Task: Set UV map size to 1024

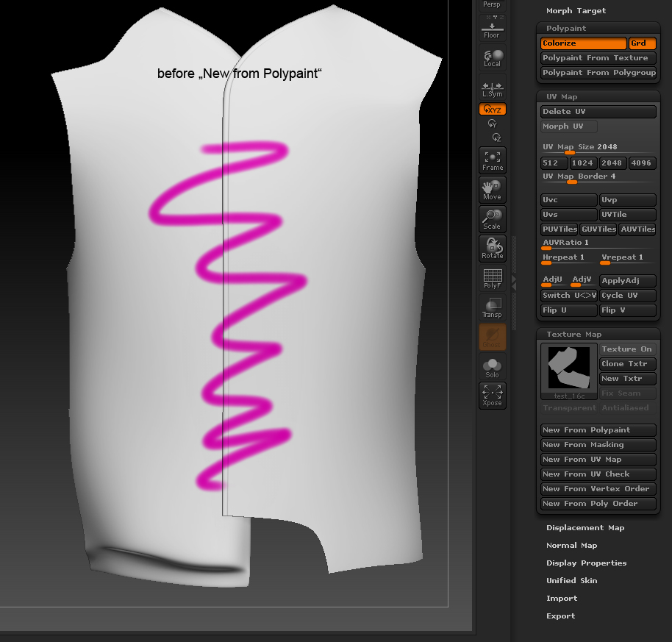Action: [584, 163]
